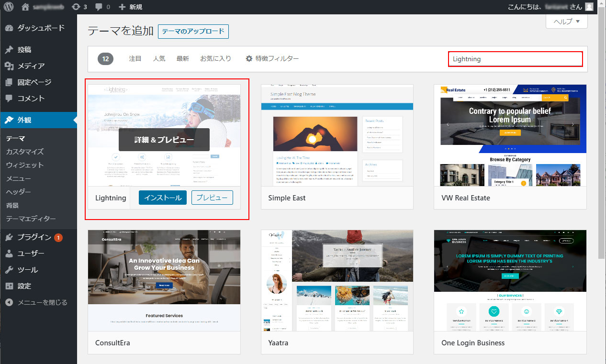
Task: Click the メディア media icon
Action: click(x=9, y=66)
